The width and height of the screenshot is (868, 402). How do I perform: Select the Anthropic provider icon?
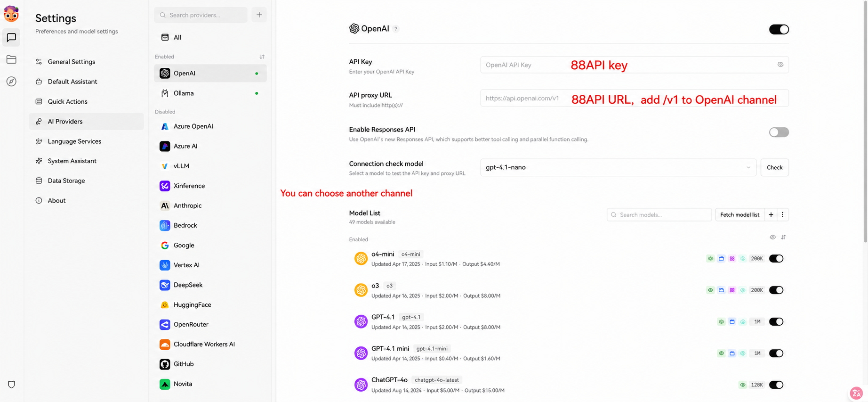(x=165, y=205)
